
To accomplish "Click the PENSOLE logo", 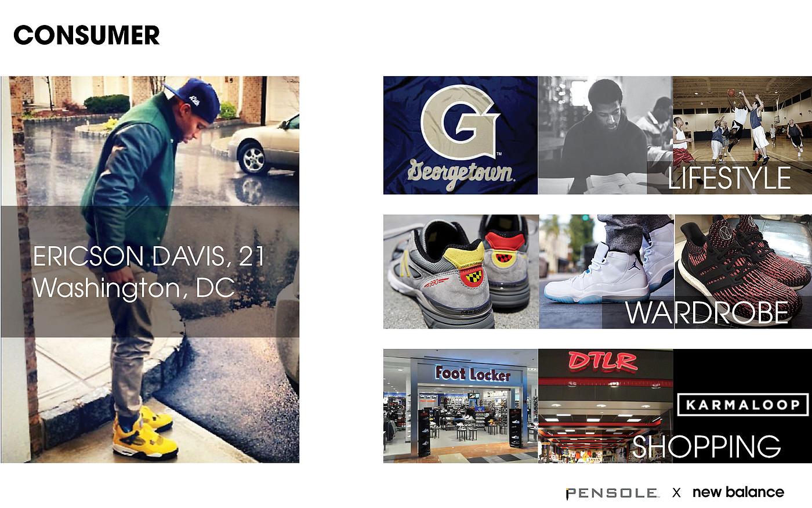I will (x=612, y=493).
